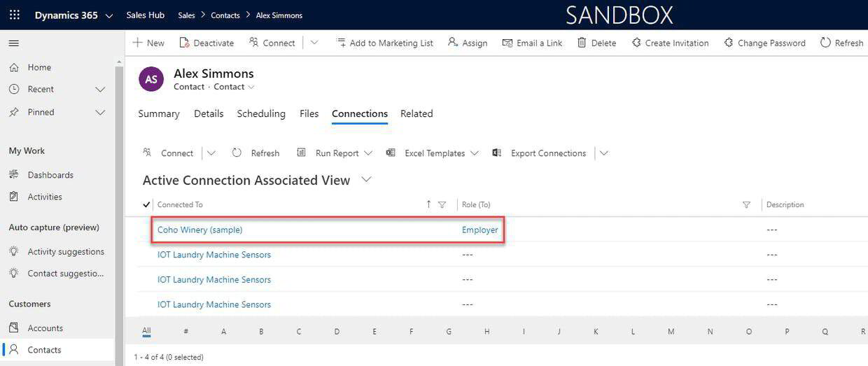Viewport: 868px width, 366px height.
Task: Click the Connect icon in top command bar
Action: (x=254, y=43)
